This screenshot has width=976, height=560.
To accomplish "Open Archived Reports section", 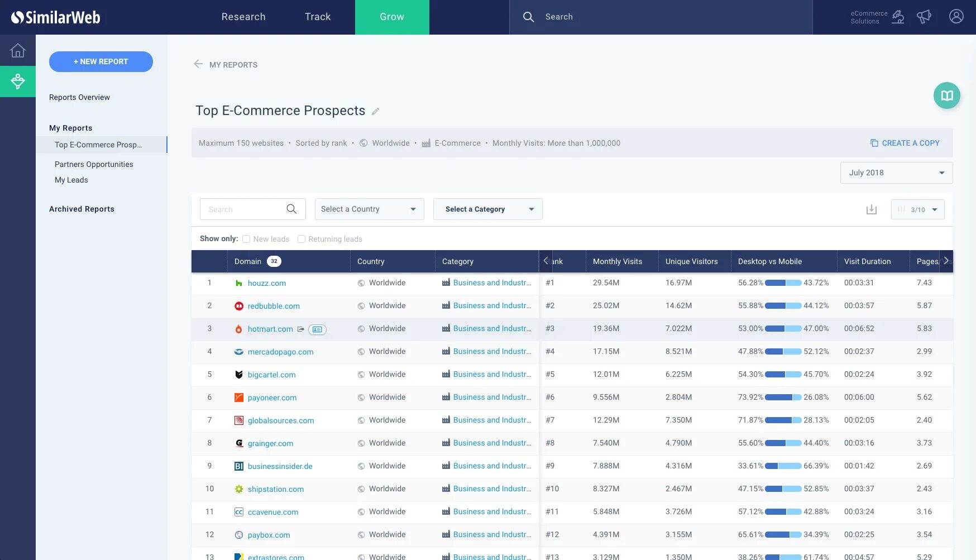I will click(x=82, y=209).
